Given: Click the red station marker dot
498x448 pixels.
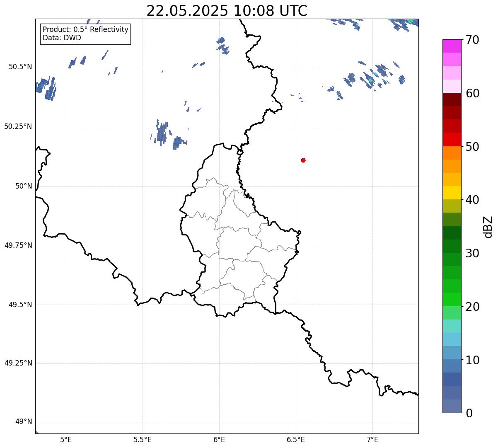Looking at the screenshot, I should coord(303,160).
